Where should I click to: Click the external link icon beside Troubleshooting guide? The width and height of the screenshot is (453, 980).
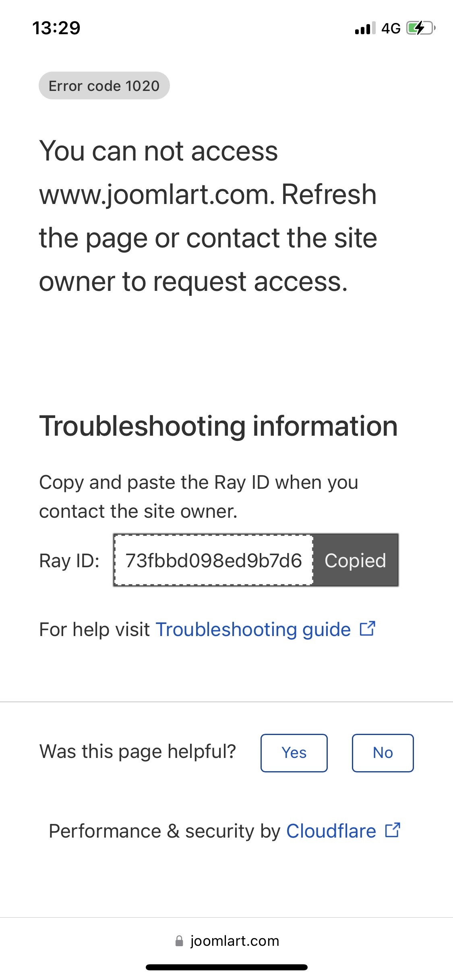point(367,629)
